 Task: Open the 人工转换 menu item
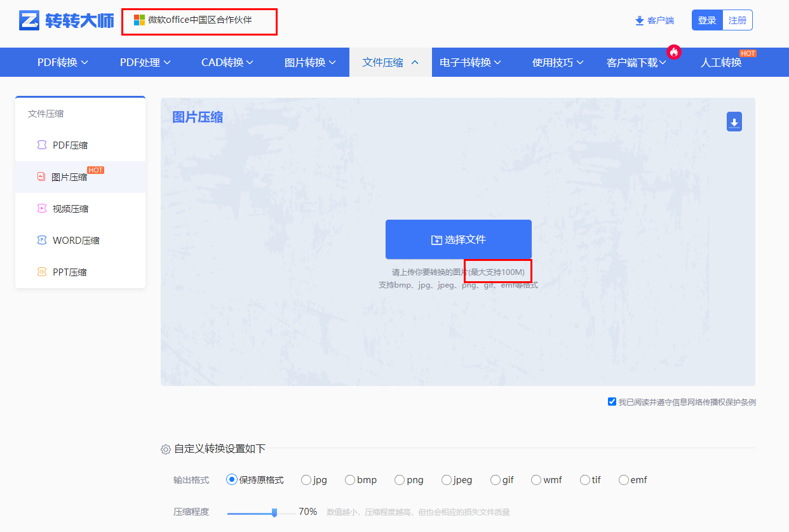point(721,63)
